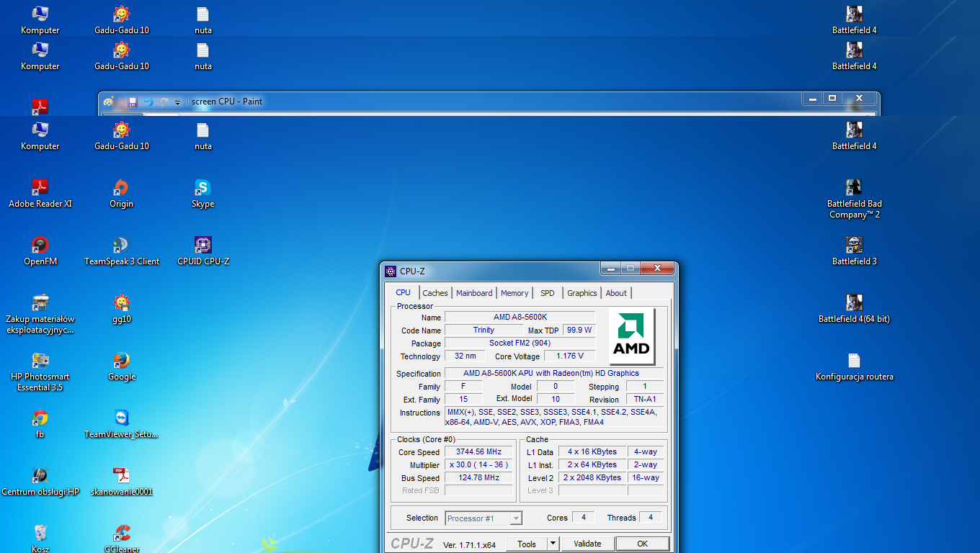Viewport: 980px width, 553px height.
Task: Switch to the Mainboard tab
Action: tap(474, 293)
